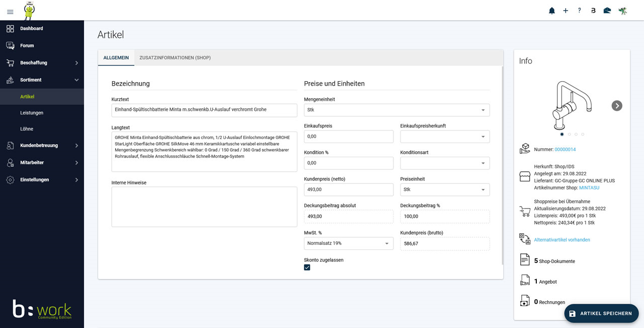Image resolution: width=644 pixels, height=328 pixels.
Task: Expand Kundenbetreuung submenu chevron
Action: point(76,146)
